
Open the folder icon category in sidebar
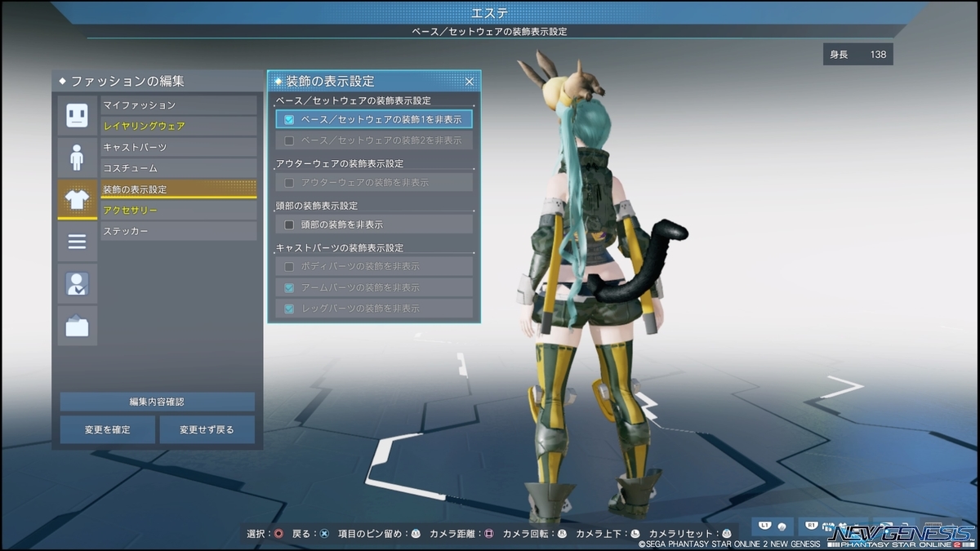77,327
